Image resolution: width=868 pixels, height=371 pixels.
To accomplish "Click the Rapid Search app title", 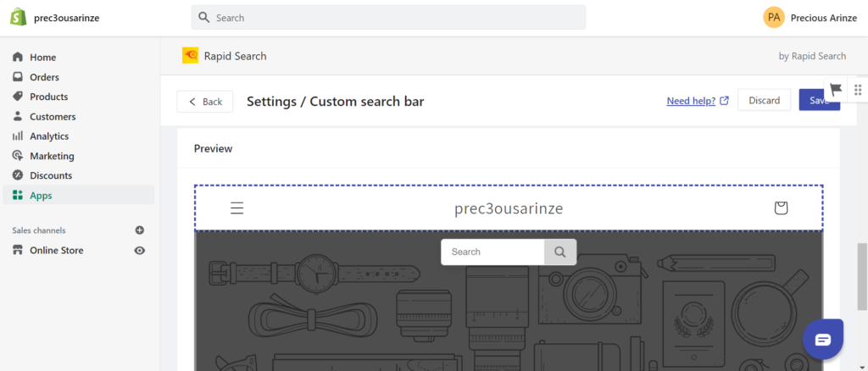I will pyautogui.click(x=236, y=56).
